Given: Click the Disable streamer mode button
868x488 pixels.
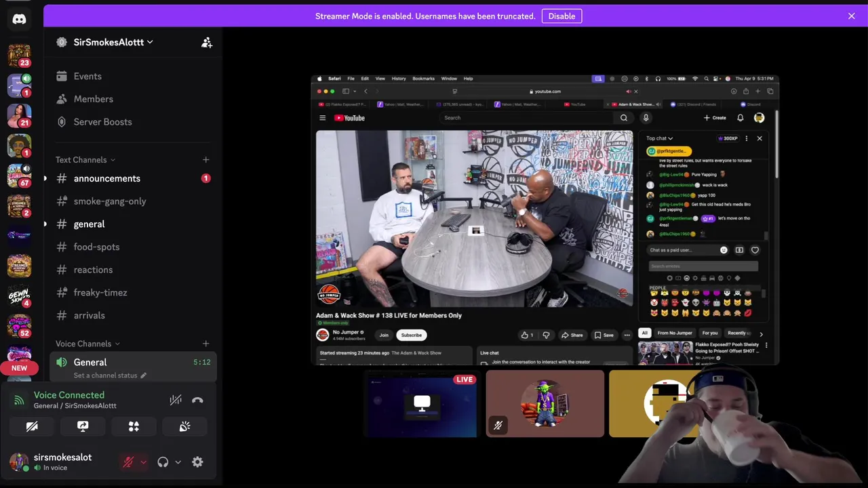Looking at the screenshot, I should click(561, 16).
